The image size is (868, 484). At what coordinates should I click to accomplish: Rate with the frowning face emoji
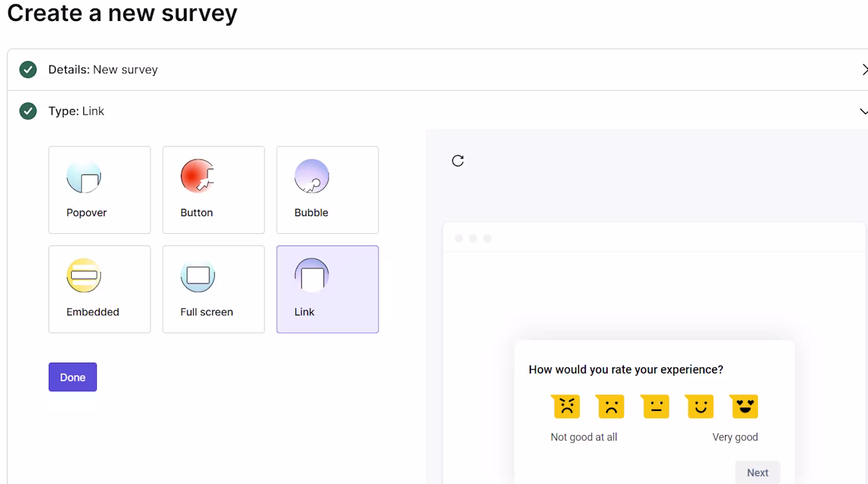point(611,406)
